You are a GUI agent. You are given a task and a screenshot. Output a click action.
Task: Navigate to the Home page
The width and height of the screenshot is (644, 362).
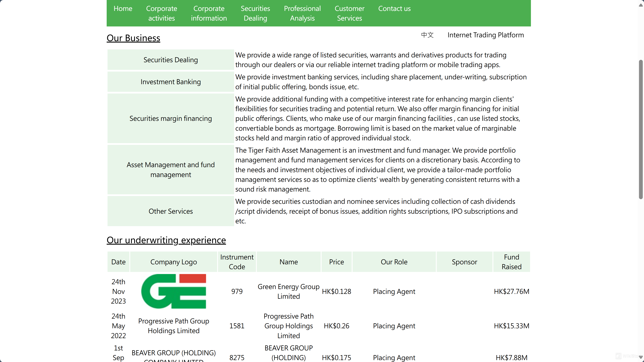point(123,8)
